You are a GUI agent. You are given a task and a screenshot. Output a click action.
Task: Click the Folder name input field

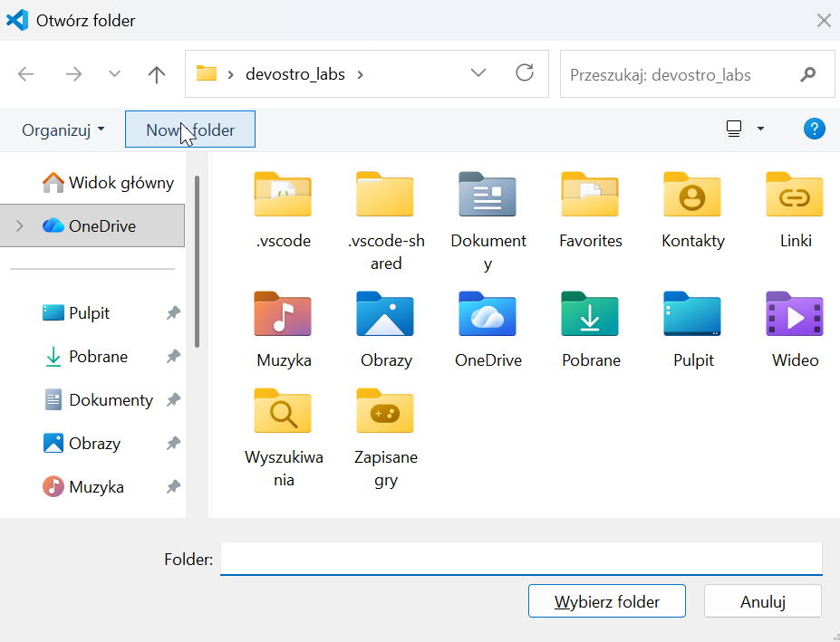pyautogui.click(x=521, y=559)
